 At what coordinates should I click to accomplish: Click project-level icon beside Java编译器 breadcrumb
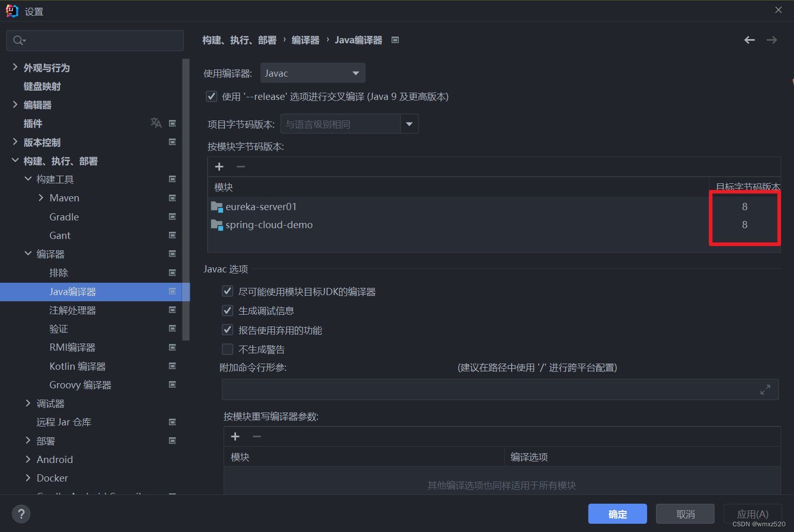point(395,40)
